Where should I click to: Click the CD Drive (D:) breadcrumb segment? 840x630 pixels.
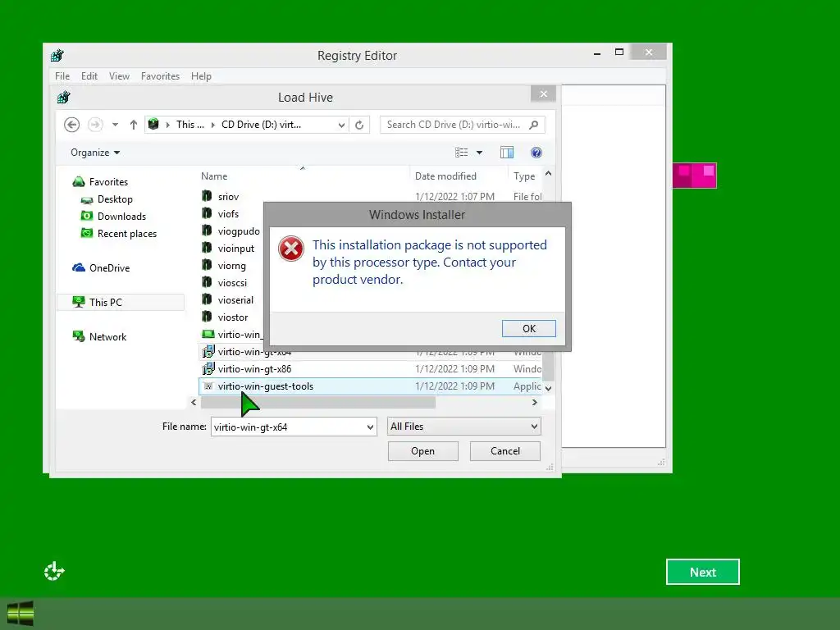click(x=261, y=125)
